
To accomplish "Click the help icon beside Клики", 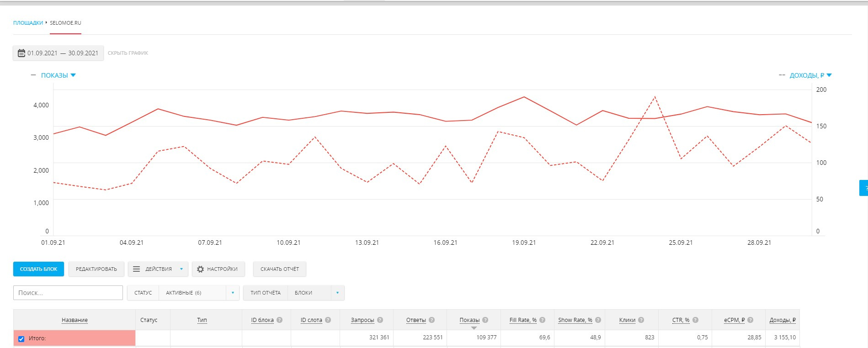I will (x=641, y=320).
